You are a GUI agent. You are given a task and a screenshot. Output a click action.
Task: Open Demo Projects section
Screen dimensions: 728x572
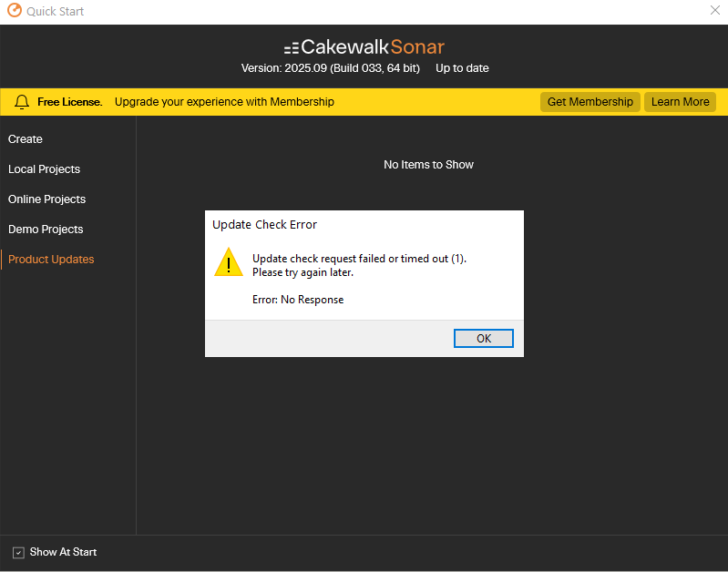(x=46, y=230)
